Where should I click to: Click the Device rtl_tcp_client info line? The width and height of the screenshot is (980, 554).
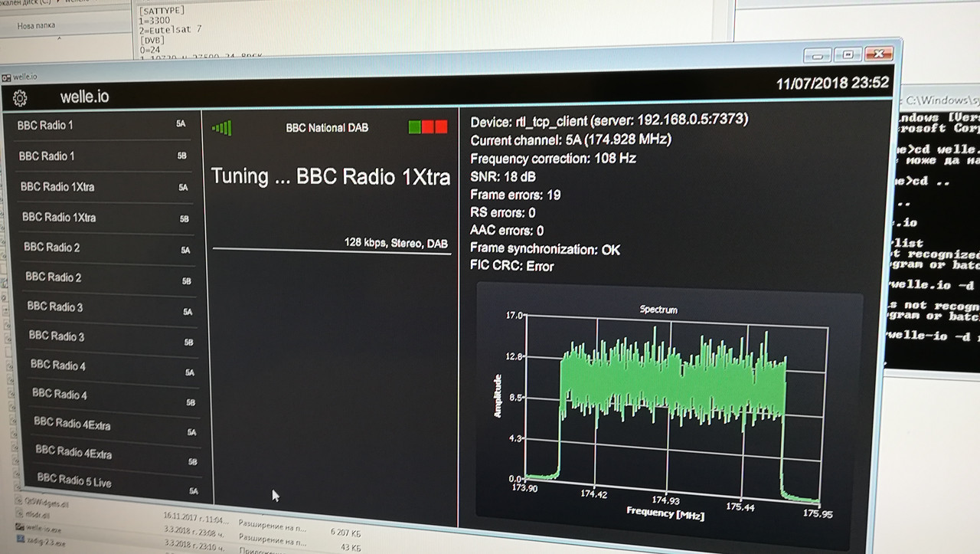coord(609,121)
